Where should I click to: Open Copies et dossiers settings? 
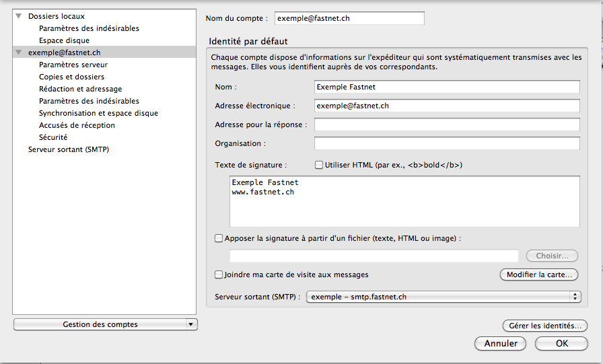click(x=71, y=77)
